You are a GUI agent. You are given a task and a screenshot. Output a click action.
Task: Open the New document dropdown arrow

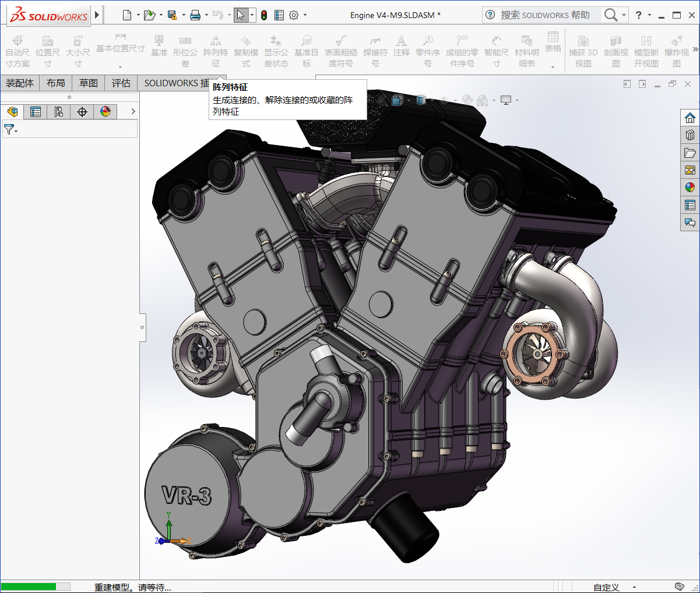pyautogui.click(x=138, y=15)
